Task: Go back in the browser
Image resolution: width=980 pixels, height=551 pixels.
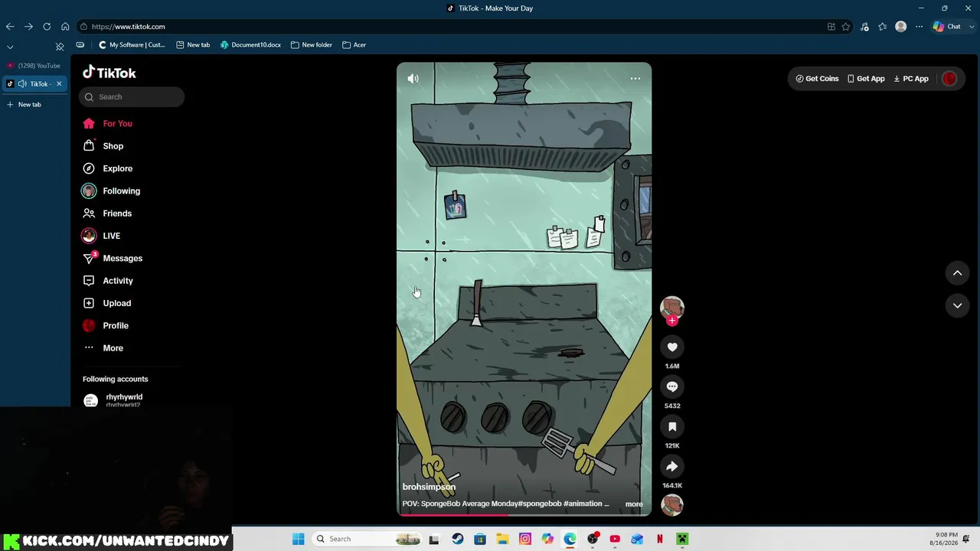Action: pos(10,27)
